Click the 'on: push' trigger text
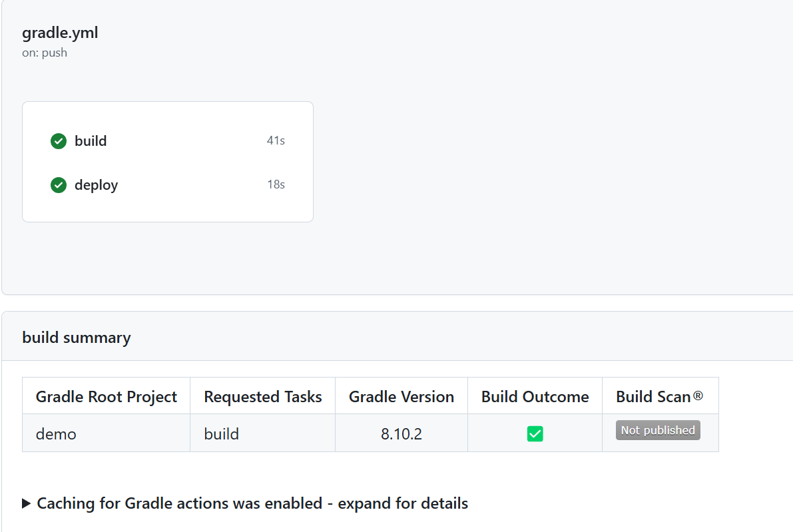Image resolution: width=793 pixels, height=532 pixels. (45, 53)
